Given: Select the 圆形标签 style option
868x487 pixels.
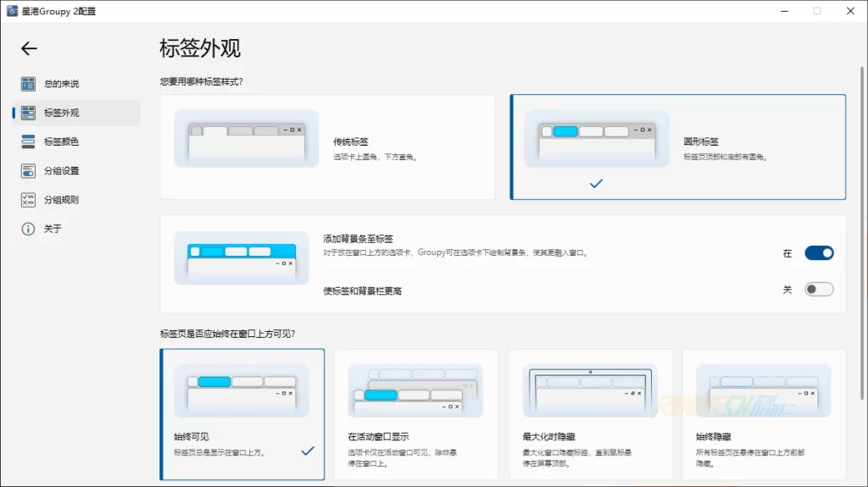Looking at the screenshot, I should [677, 147].
